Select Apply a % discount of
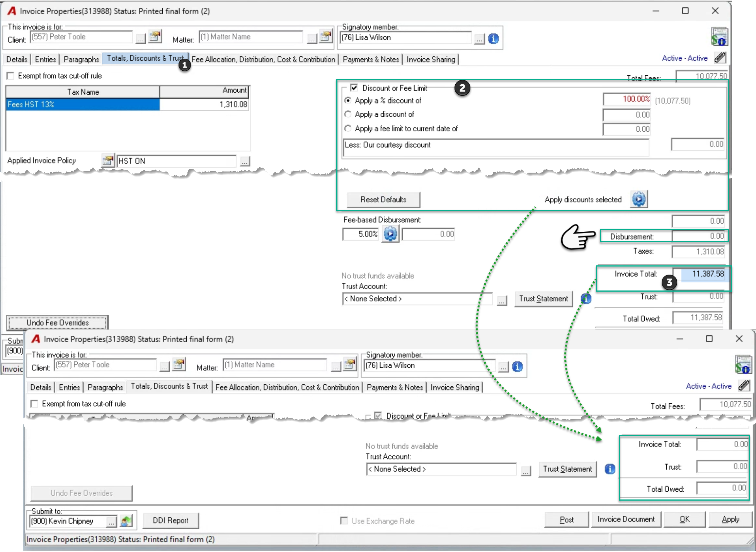756x552 pixels. tap(348, 100)
